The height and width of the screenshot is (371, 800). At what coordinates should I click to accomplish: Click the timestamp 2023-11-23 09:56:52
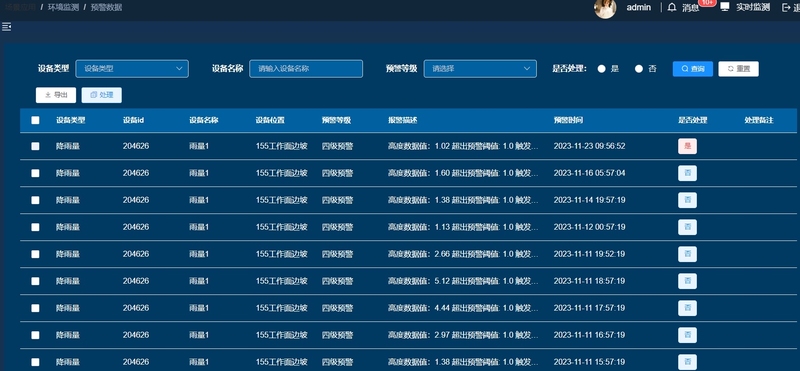[589, 146]
